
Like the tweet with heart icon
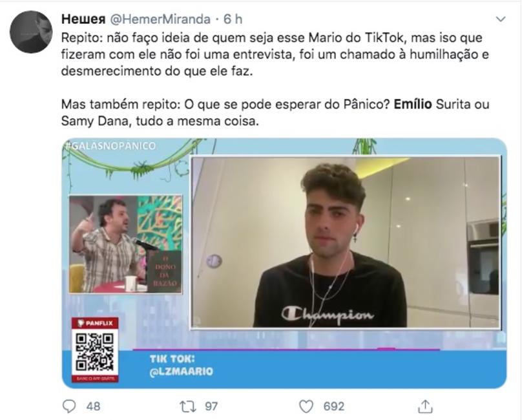tap(306, 406)
